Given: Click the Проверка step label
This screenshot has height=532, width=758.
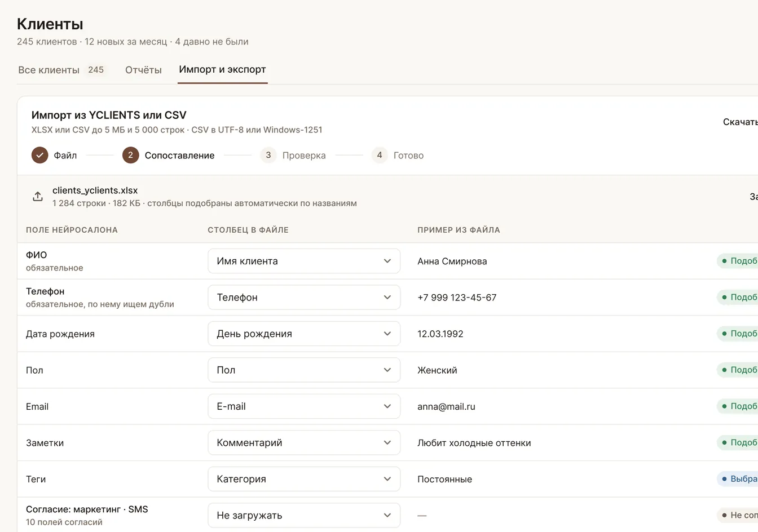Looking at the screenshot, I should point(304,156).
